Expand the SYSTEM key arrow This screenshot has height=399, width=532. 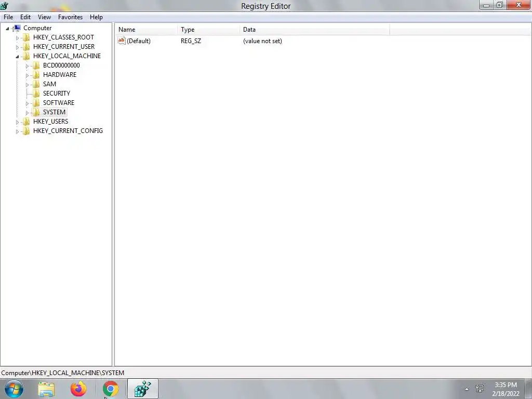27,113
